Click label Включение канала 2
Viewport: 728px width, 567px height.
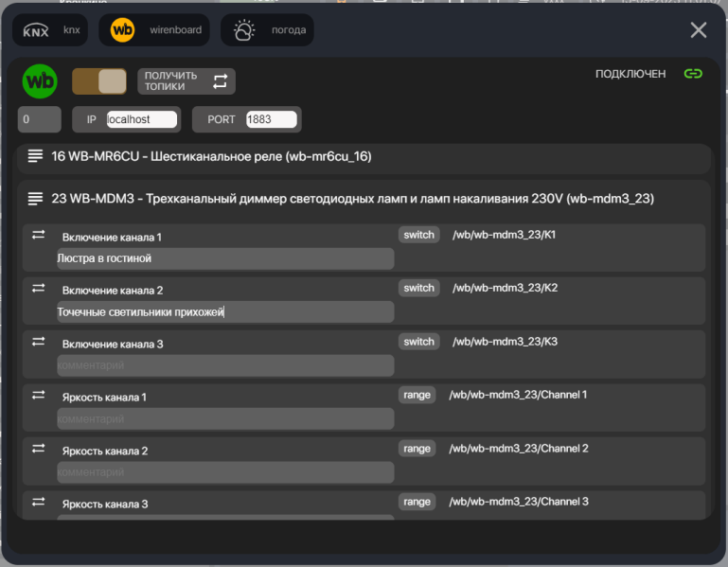click(113, 291)
